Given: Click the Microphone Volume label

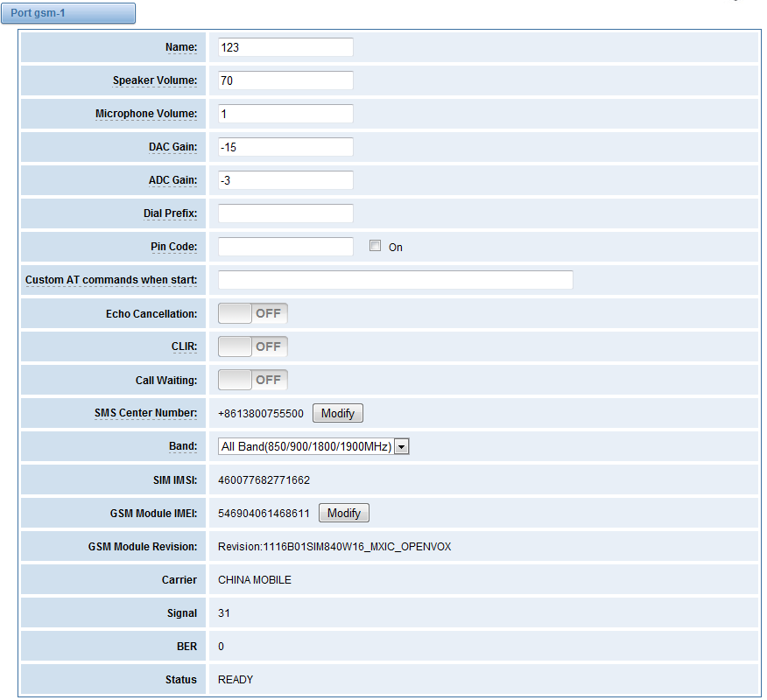Looking at the screenshot, I should point(146,114).
